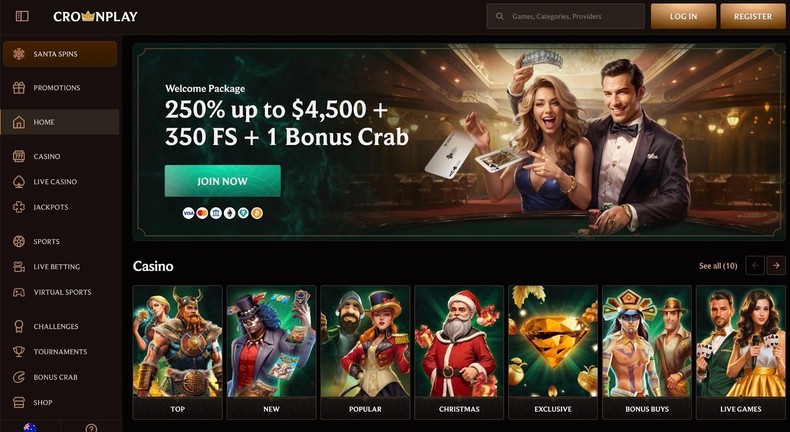
Task: Show next casino categories with right arrow
Action: (x=776, y=266)
